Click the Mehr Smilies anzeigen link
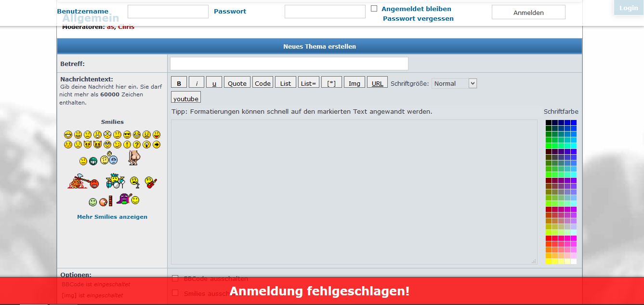Viewport: 644px width, 305px height. point(112,217)
